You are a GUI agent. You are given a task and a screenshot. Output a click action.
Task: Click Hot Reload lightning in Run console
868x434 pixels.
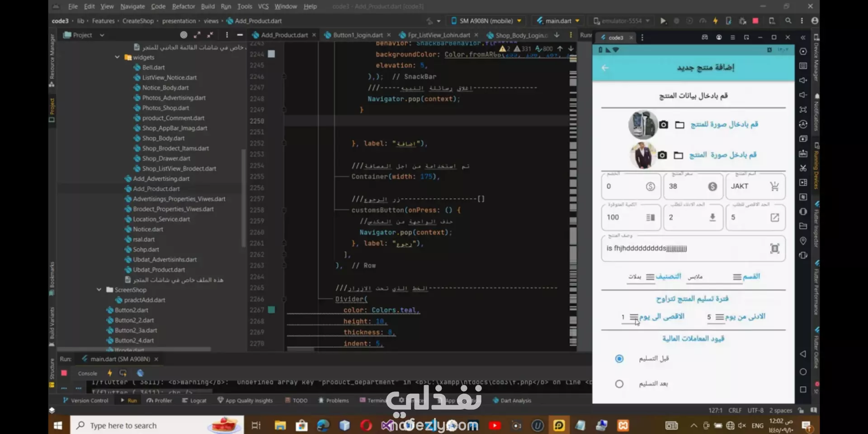click(x=109, y=373)
